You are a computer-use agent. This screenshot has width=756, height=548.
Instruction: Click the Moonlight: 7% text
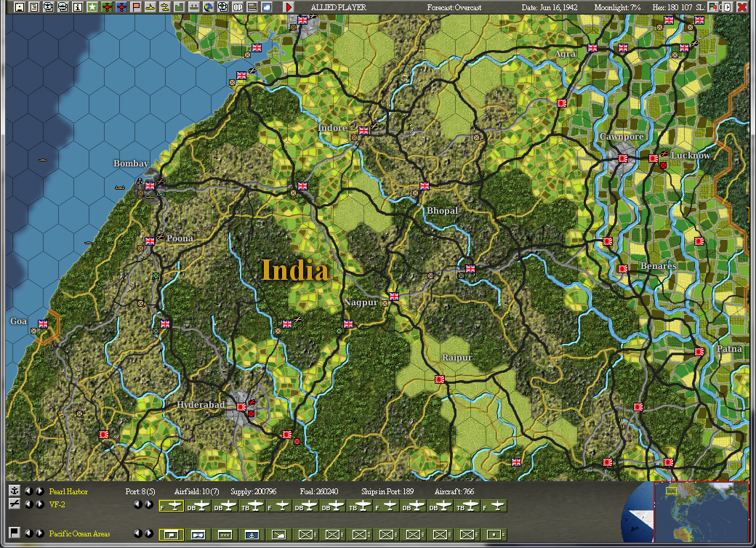[x=617, y=7]
